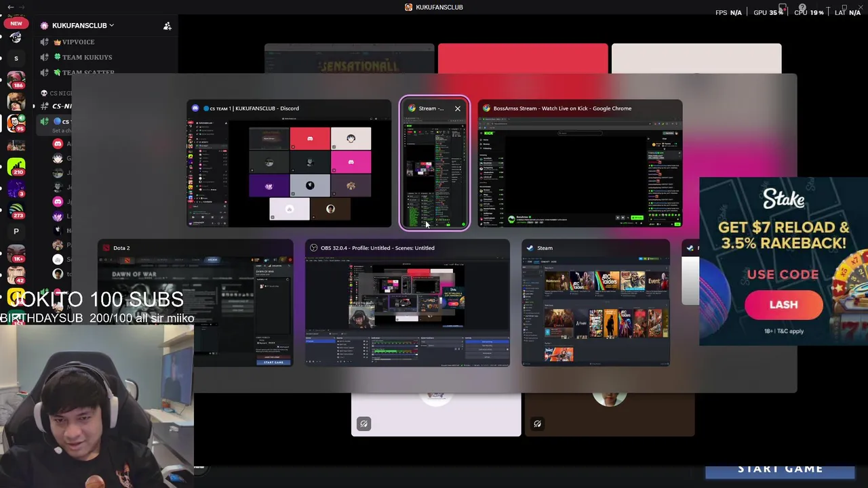Viewport: 868px width, 488px height.
Task: Click the GPU 35% readout
Action: pyautogui.click(x=768, y=12)
